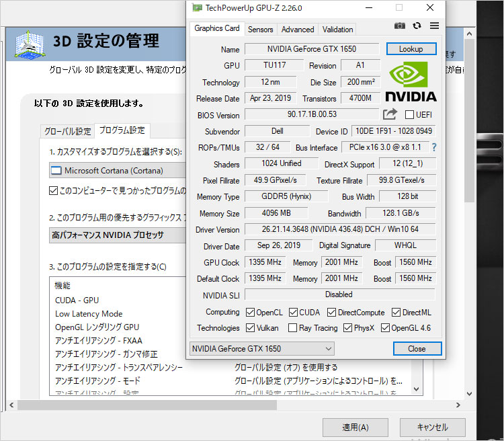Toggle the UEFI checkbox

click(409, 115)
